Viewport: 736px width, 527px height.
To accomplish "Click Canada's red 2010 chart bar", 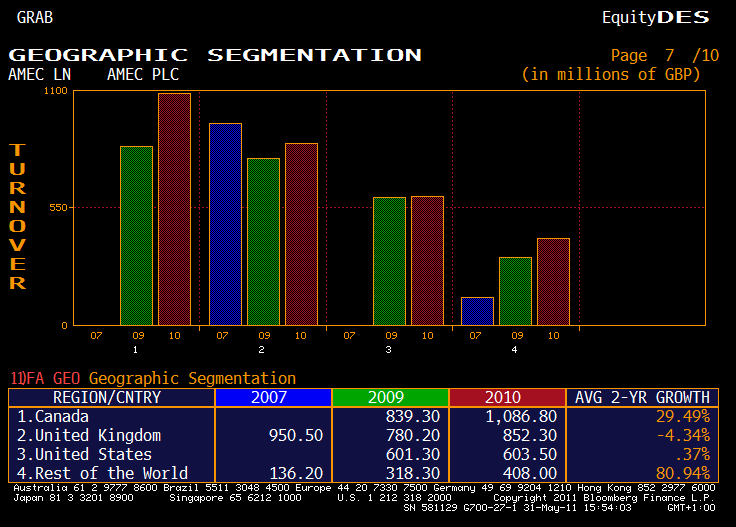I will pyautogui.click(x=174, y=209).
